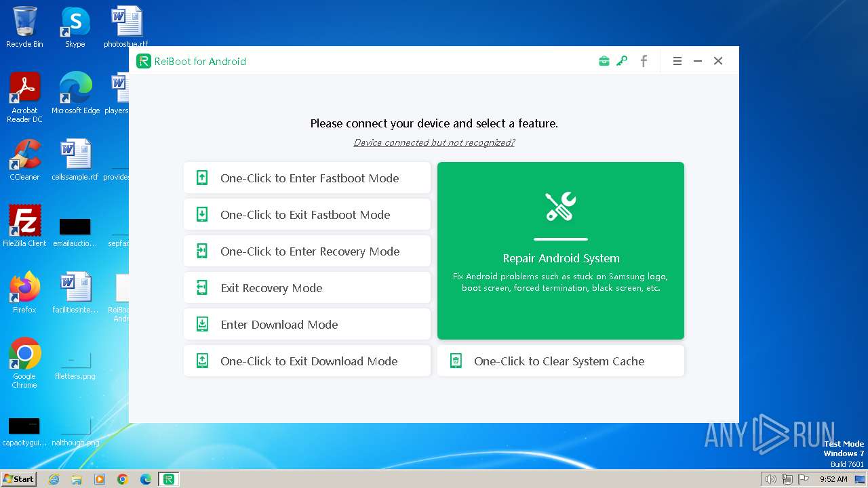
Task: Open Skype desktop shortcut
Action: pos(75,27)
